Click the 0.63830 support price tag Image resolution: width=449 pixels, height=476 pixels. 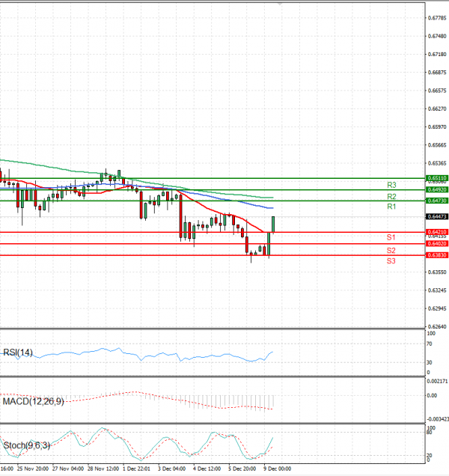437,255
